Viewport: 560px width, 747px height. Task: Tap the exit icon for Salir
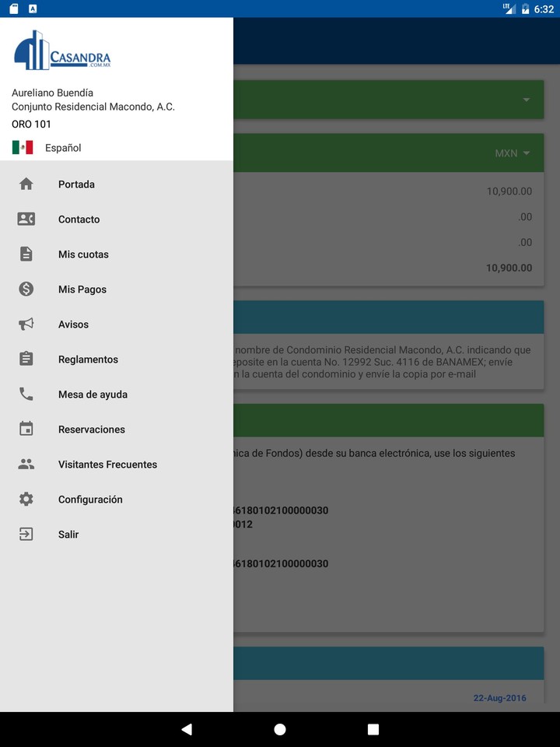pos(26,535)
